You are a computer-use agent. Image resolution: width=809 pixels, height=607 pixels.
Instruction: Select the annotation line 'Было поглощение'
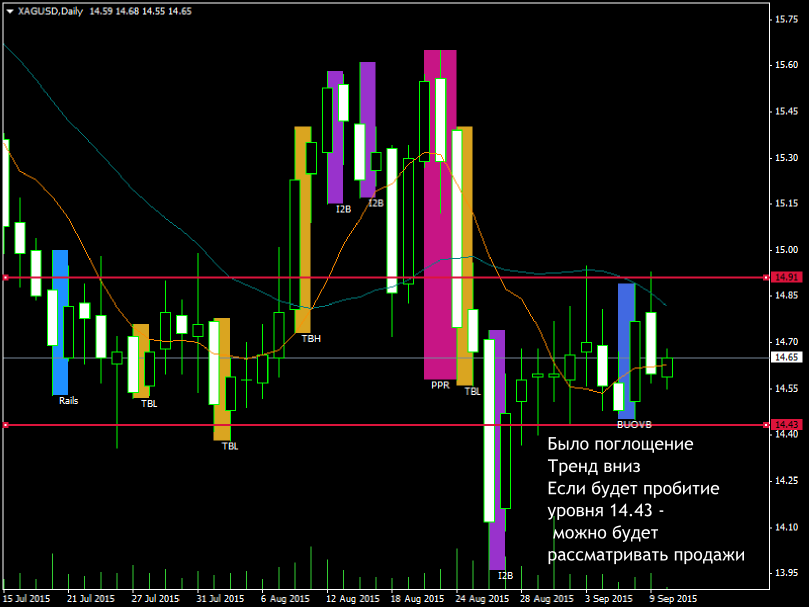[x=621, y=444]
